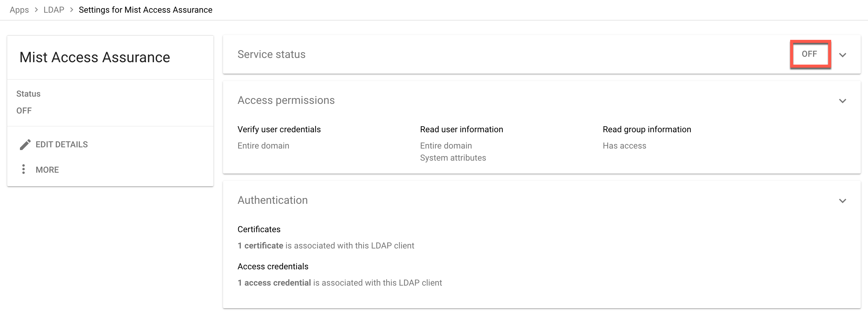
Task: Expand the Authentication section chevron
Action: 842,201
